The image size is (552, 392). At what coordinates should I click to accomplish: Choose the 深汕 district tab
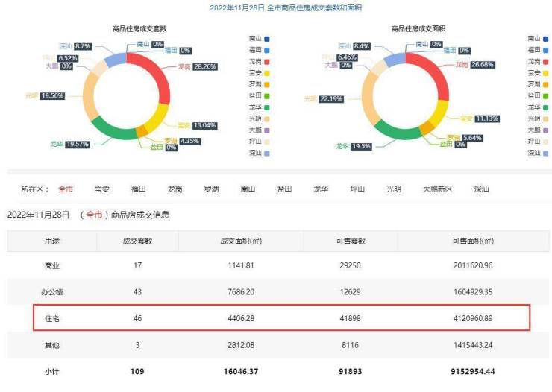pyautogui.click(x=481, y=189)
